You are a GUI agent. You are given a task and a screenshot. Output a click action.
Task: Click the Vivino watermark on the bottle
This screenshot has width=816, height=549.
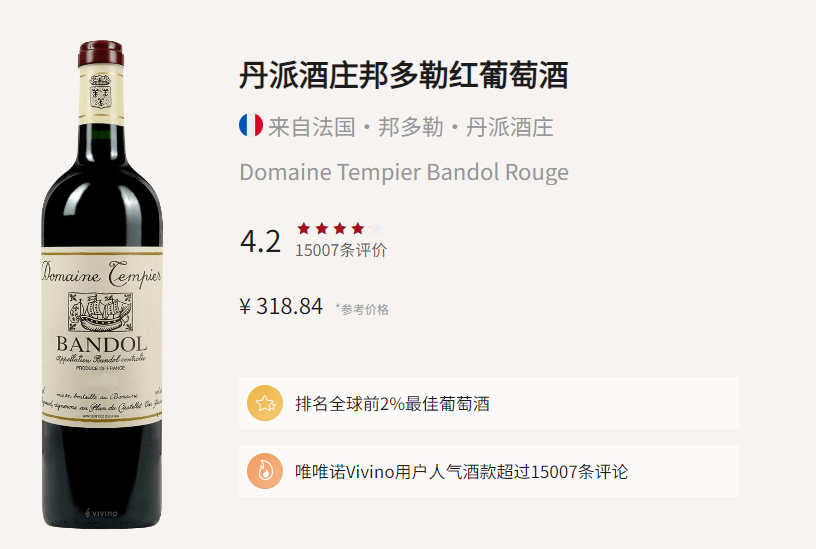pos(101,513)
